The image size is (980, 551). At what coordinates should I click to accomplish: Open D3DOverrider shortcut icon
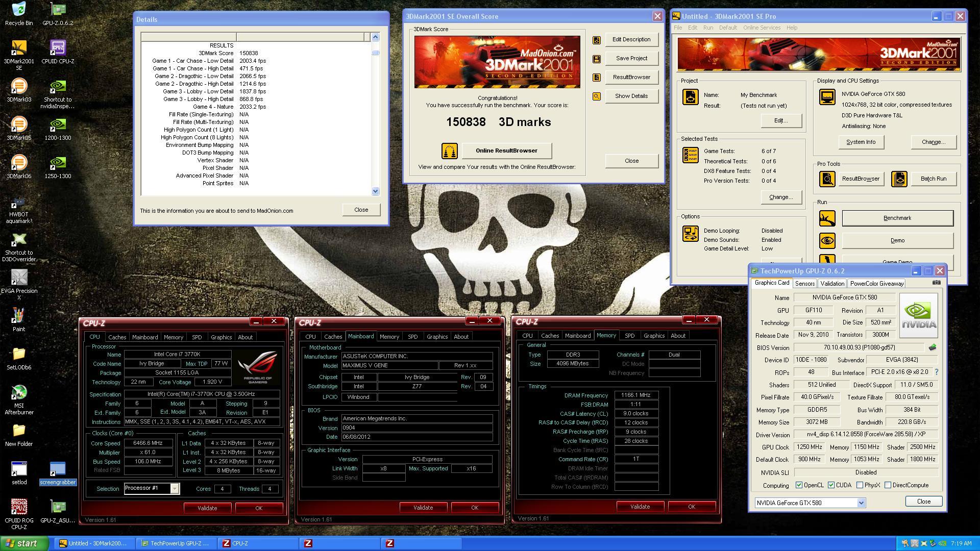click(19, 247)
